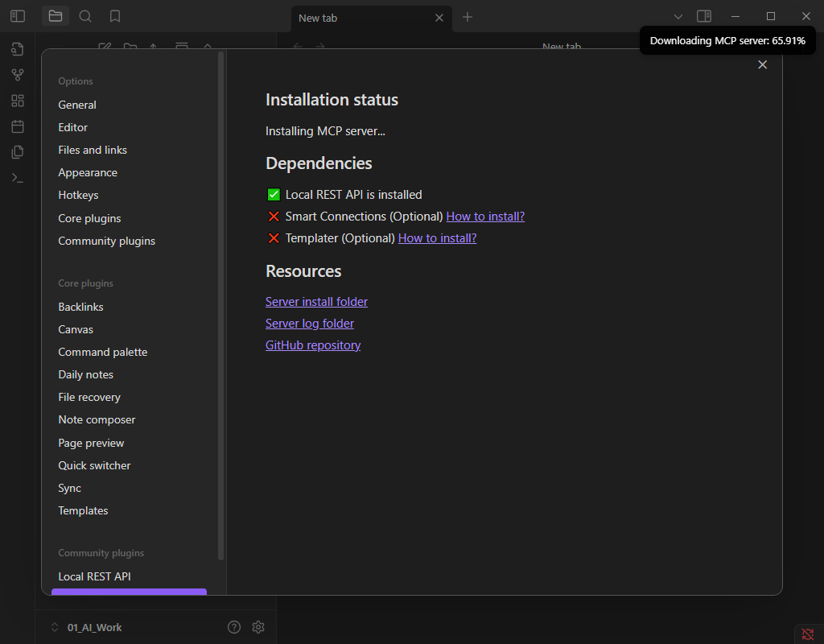Open Sync plugin settings
The height and width of the screenshot is (644, 824).
pos(69,489)
